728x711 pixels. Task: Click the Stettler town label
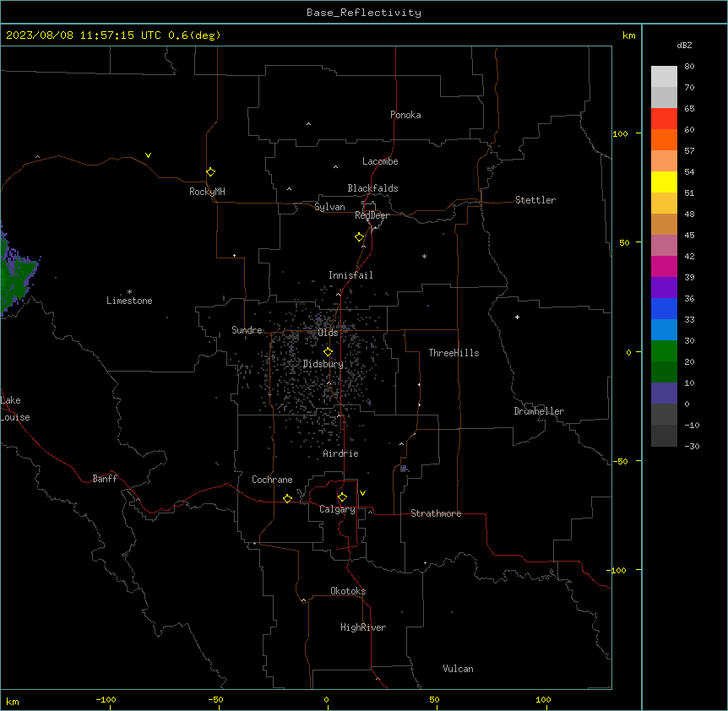point(535,200)
